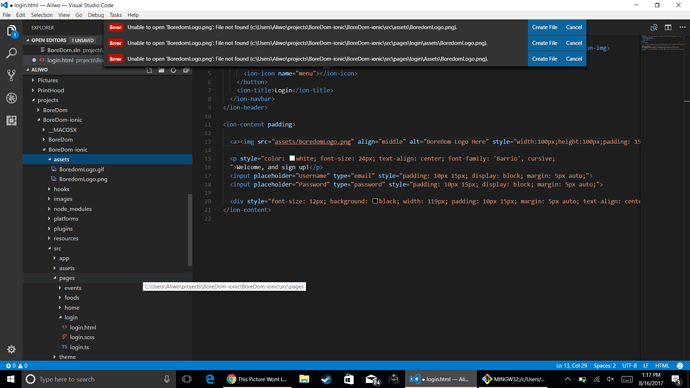Click the volume icon in system tray

coord(610,379)
